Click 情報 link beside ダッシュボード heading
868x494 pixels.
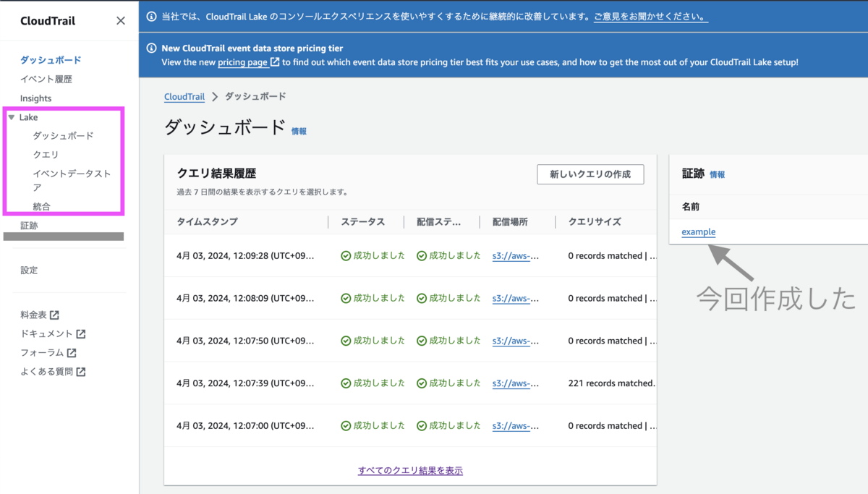(x=299, y=131)
